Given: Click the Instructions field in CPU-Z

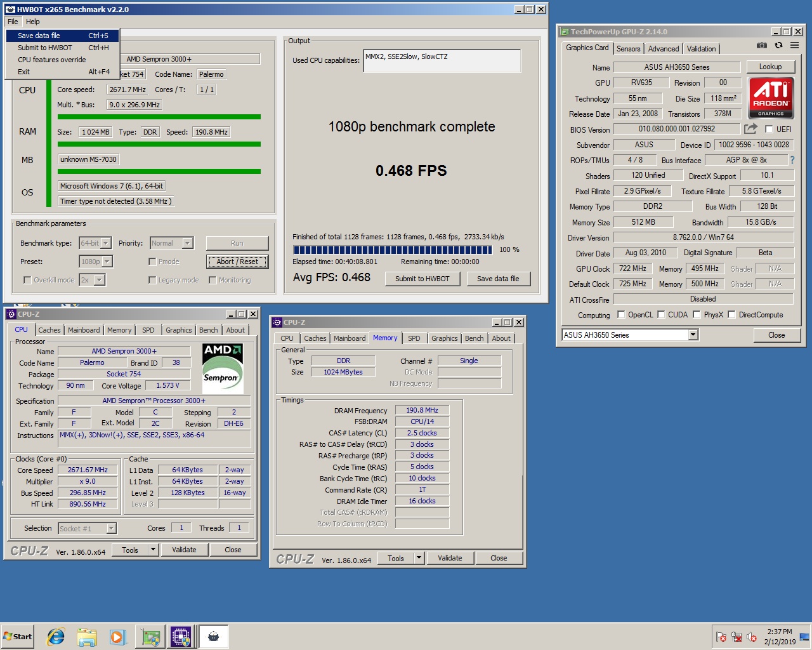Looking at the screenshot, I should click(x=154, y=439).
